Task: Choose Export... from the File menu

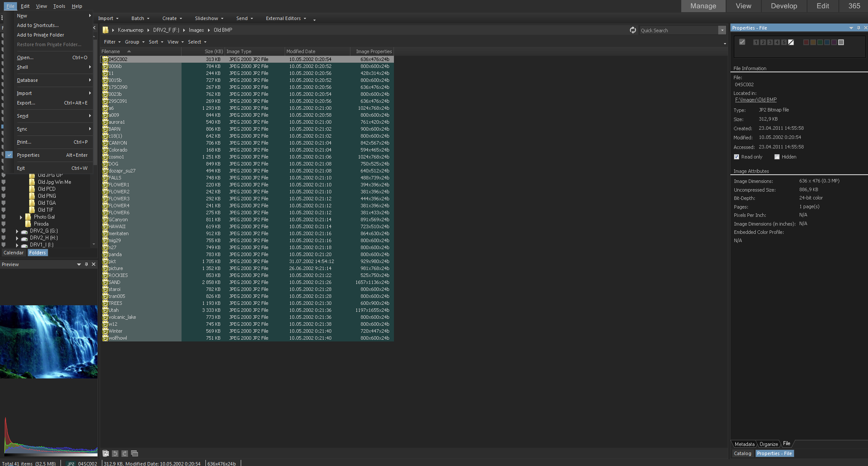Action: click(26, 103)
